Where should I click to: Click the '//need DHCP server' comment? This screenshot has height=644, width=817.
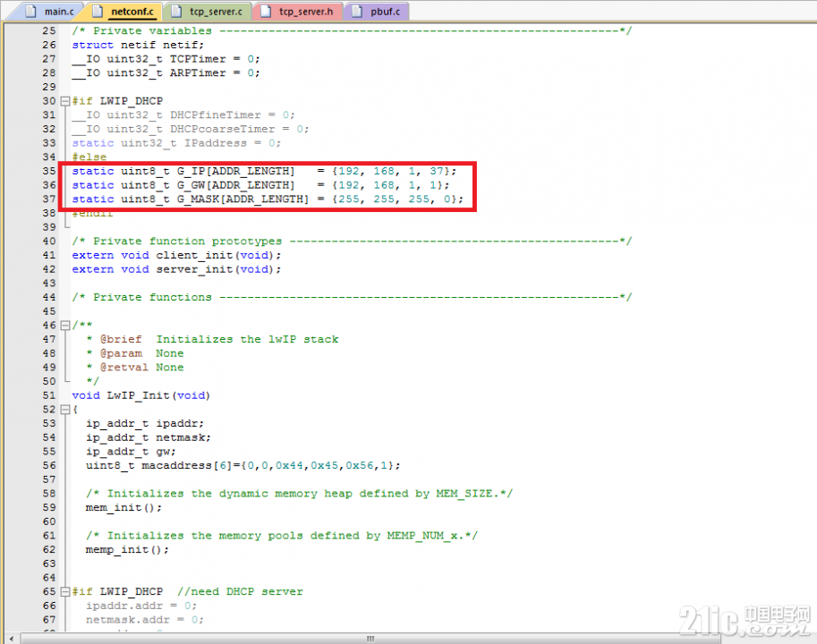point(240,592)
